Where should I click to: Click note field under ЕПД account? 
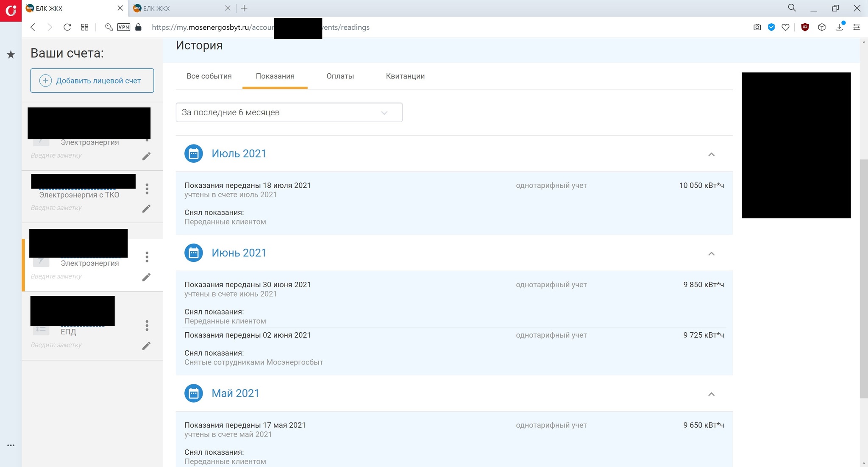[56, 345]
